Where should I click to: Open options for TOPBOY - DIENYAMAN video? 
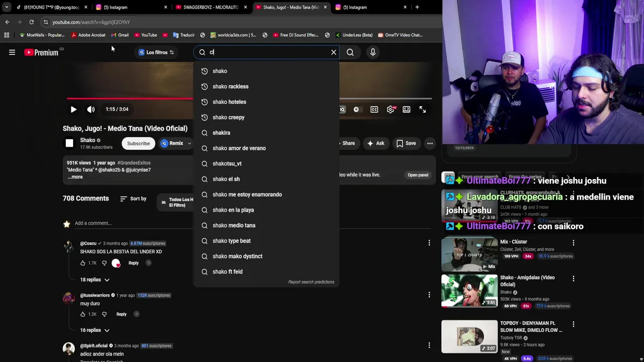click(573, 324)
